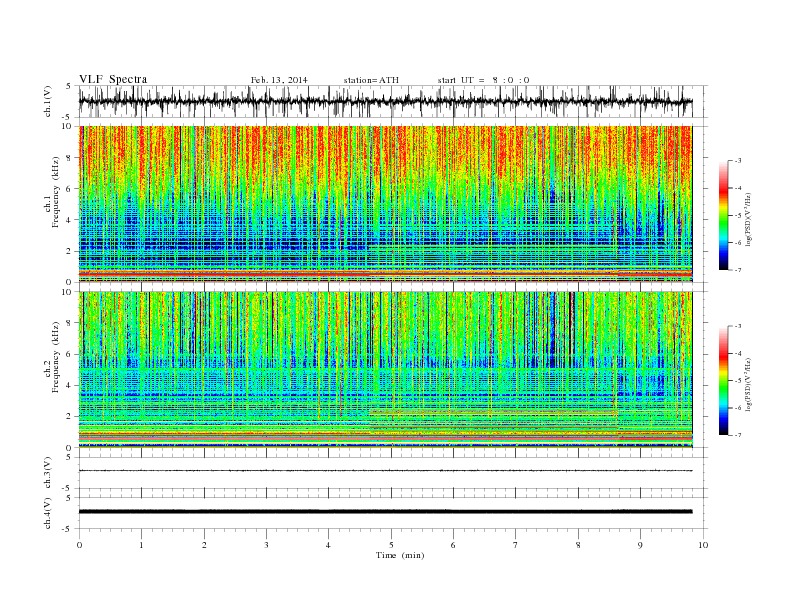The image size is (792, 612).
Task: Click time axis tick label "0"
Action: [x=79, y=545]
